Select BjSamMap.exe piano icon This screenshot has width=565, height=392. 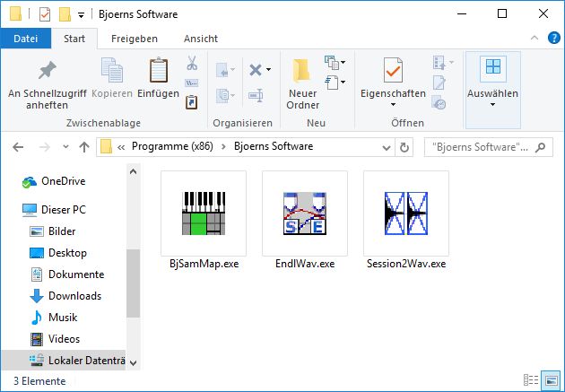[204, 213]
